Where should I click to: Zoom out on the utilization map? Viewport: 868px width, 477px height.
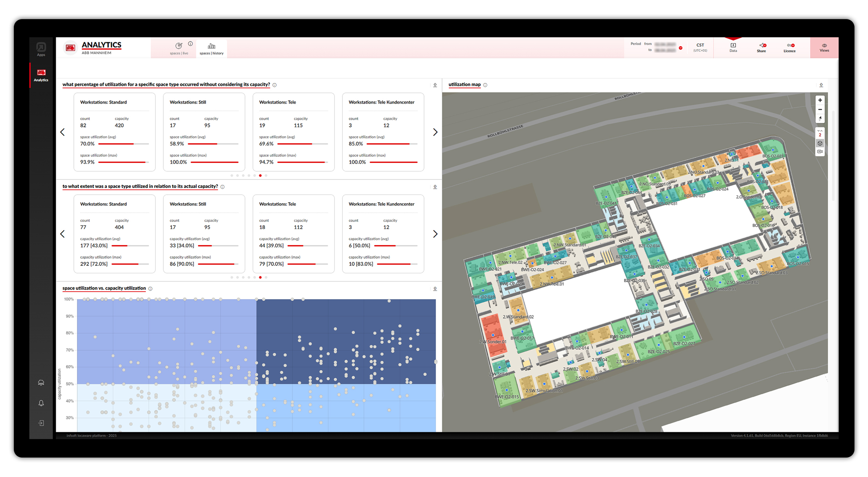click(820, 109)
